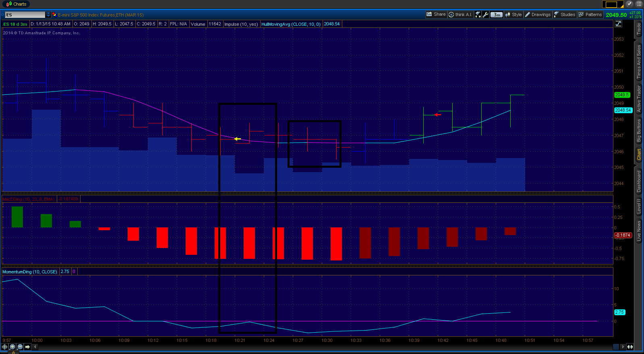Click the study flask quick-edit icon
The height and width of the screenshot is (354, 644).
478,15
